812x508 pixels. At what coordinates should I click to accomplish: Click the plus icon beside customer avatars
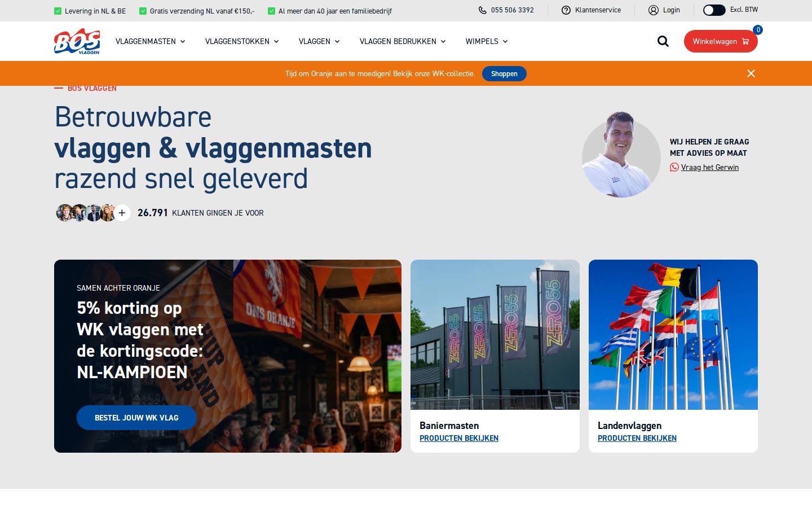tap(122, 213)
